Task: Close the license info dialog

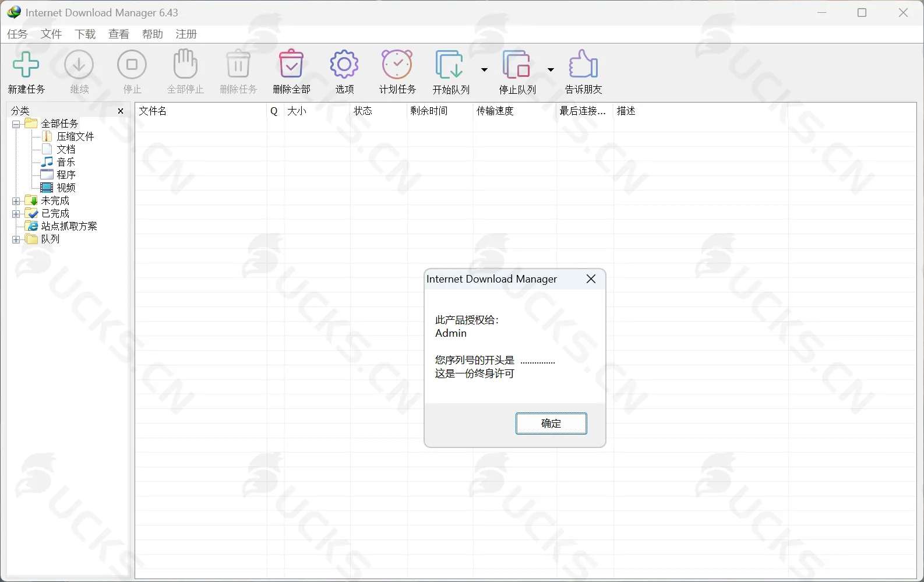Action: pos(591,279)
